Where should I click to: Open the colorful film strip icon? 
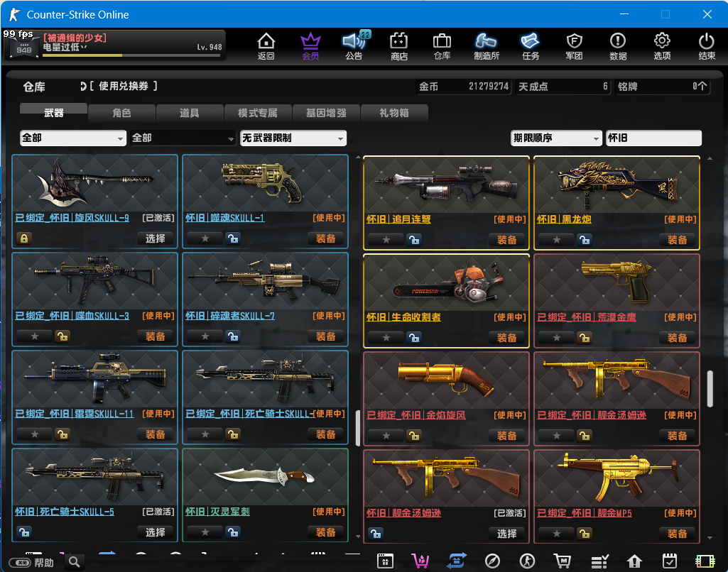coord(705,561)
